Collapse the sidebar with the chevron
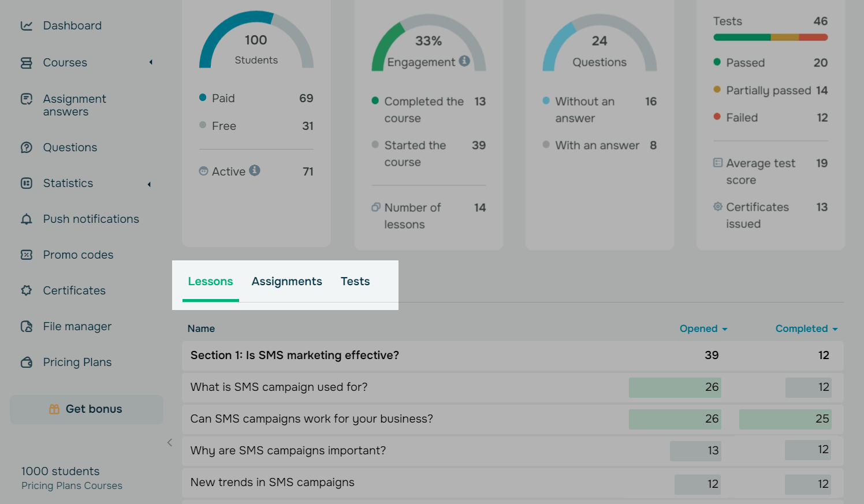This screenshot has width=864, height=504. [x=170, y=443]
